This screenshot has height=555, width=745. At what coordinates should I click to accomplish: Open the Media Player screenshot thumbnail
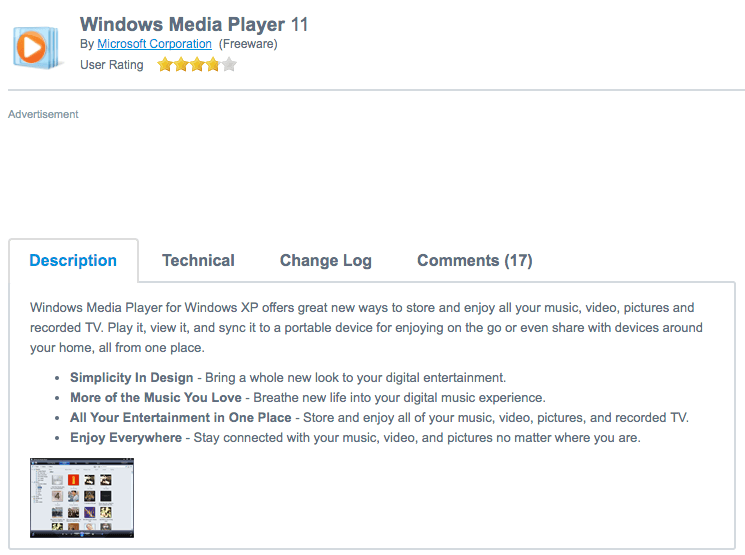point(82,498)
